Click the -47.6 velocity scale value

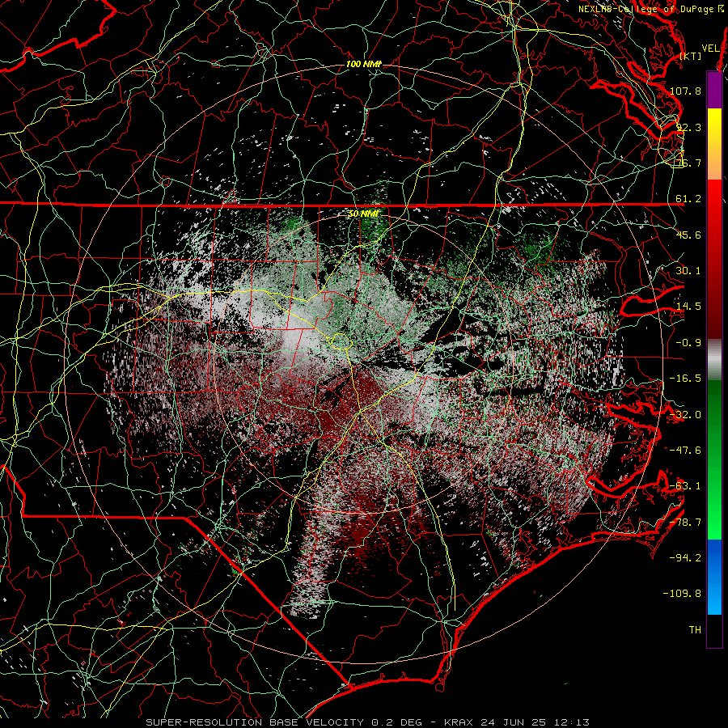click(685, 450)
